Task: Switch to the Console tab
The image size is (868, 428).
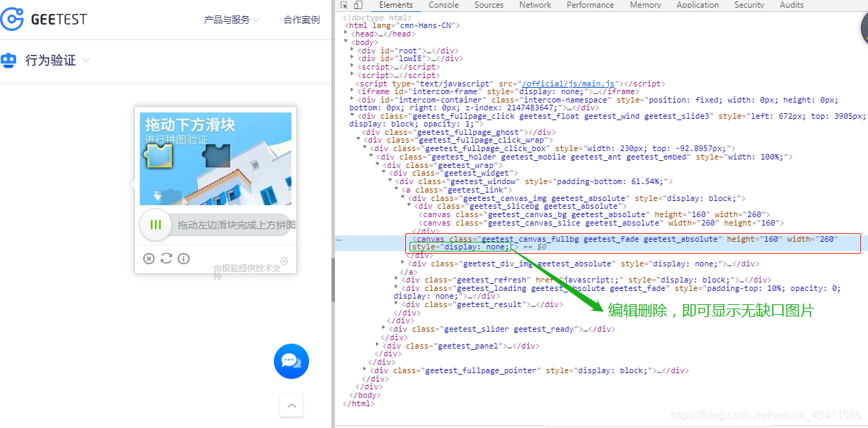Action: click(x=444, y=5)
